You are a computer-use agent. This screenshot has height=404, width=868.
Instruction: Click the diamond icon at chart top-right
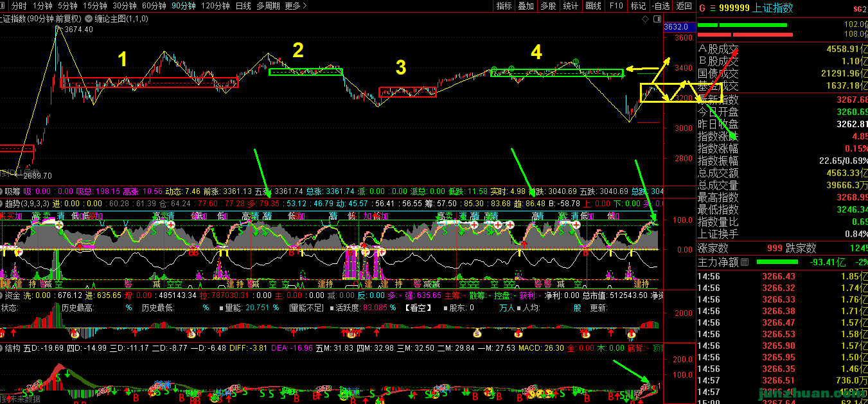645,19
